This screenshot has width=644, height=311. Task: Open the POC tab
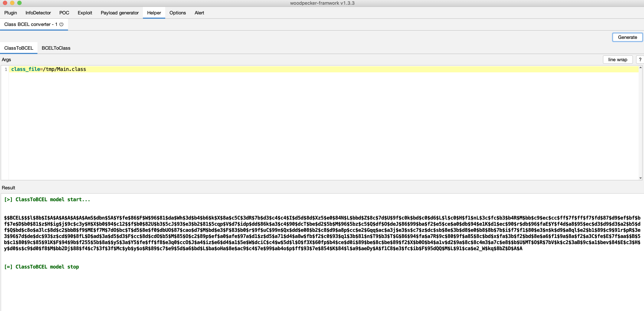(x=64, y=13)
